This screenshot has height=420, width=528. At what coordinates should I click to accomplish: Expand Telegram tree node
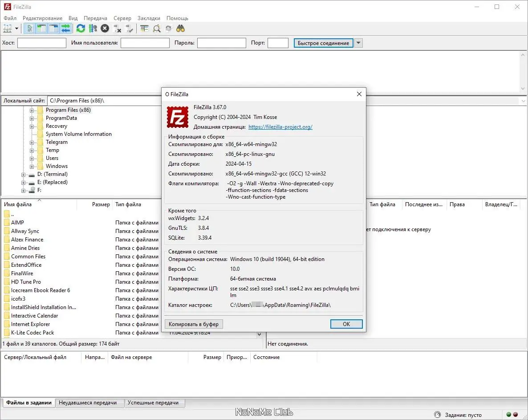(x=32, y=143)
